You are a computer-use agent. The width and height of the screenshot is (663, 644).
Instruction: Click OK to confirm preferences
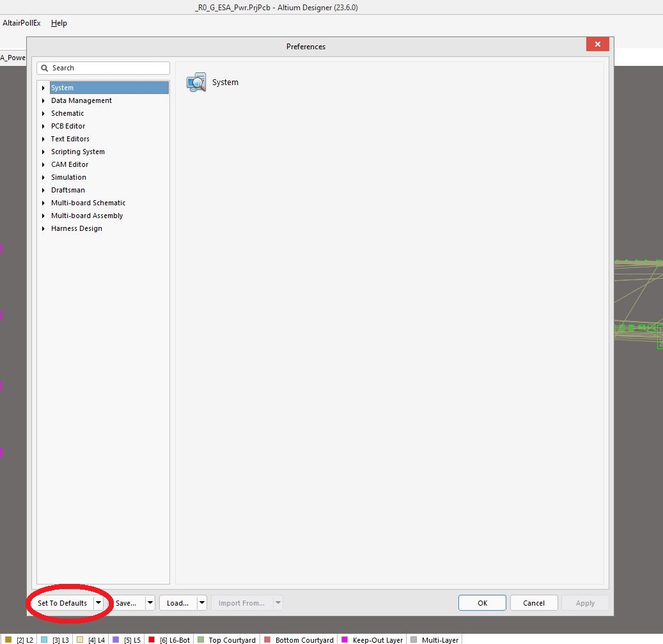click(x=482, y=603)
